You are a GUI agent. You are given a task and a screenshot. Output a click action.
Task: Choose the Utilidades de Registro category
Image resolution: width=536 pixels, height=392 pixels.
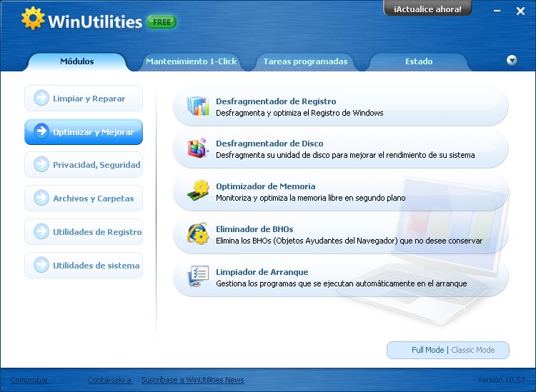pyautogui.click(x=84, y=231)
